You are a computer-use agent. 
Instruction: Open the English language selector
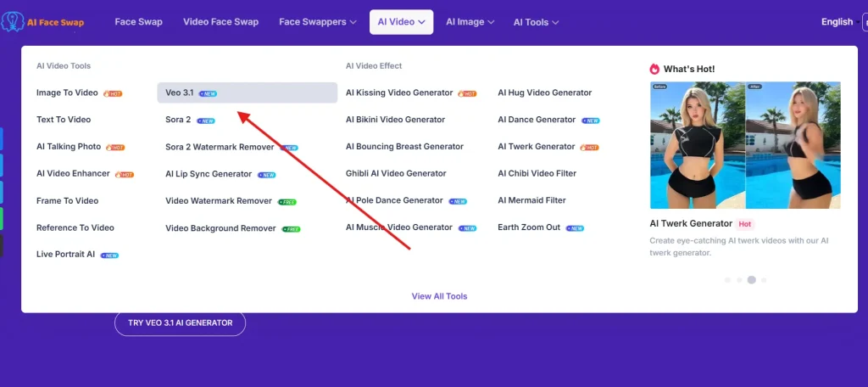pyautogui.click(x=837, y=22)
